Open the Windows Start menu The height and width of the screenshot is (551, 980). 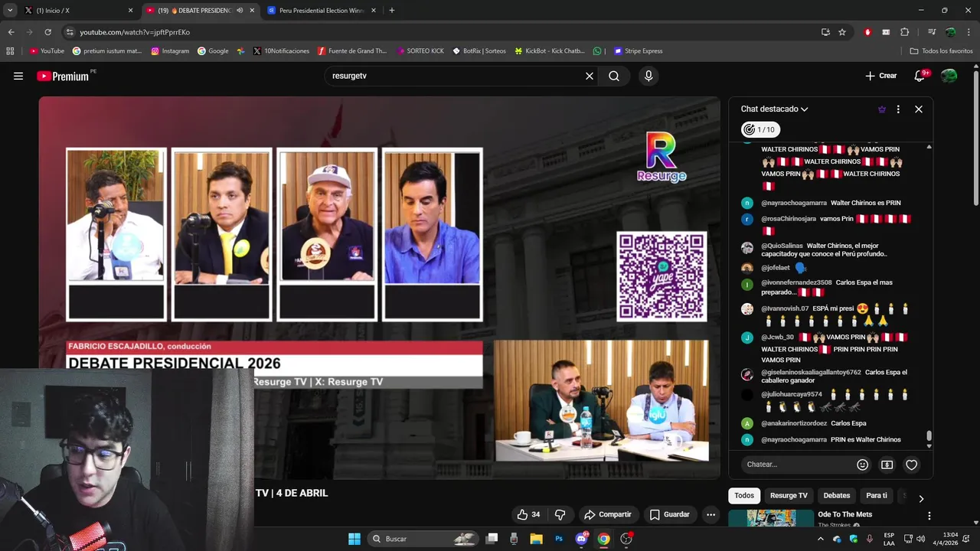[354, 539]
